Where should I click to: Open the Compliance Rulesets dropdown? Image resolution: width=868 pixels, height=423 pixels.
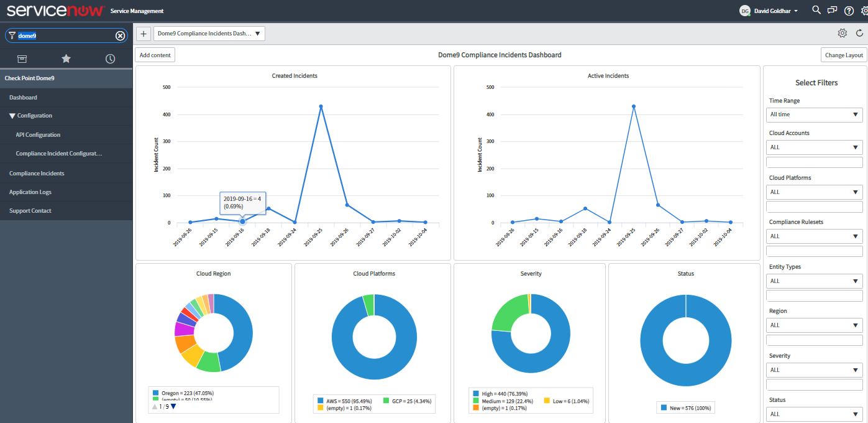tap(815, 236)
